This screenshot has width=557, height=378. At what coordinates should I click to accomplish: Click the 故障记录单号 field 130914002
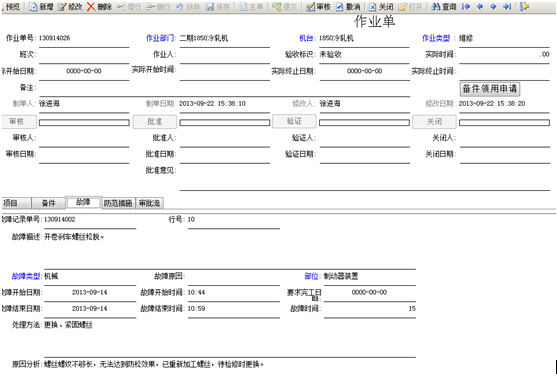pos(90,220)
